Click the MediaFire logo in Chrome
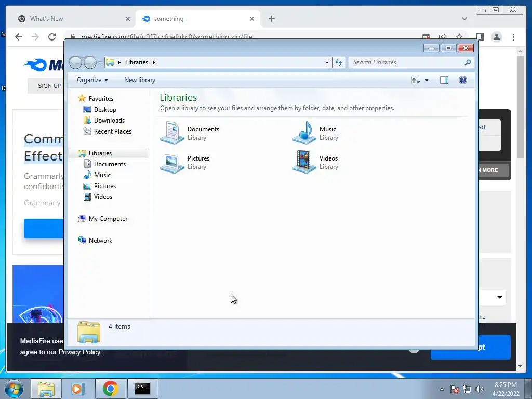The image size is (532, 399). point(43,65)
